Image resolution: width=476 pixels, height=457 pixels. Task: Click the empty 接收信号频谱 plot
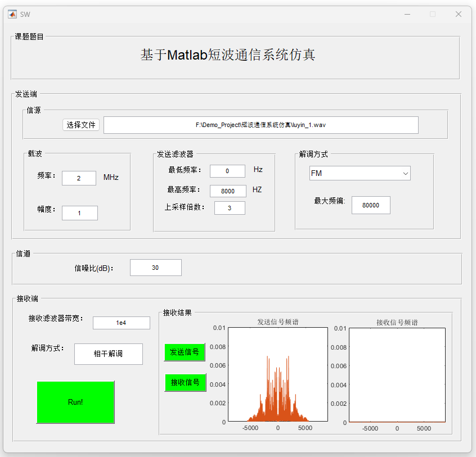(x=397, y=374)
